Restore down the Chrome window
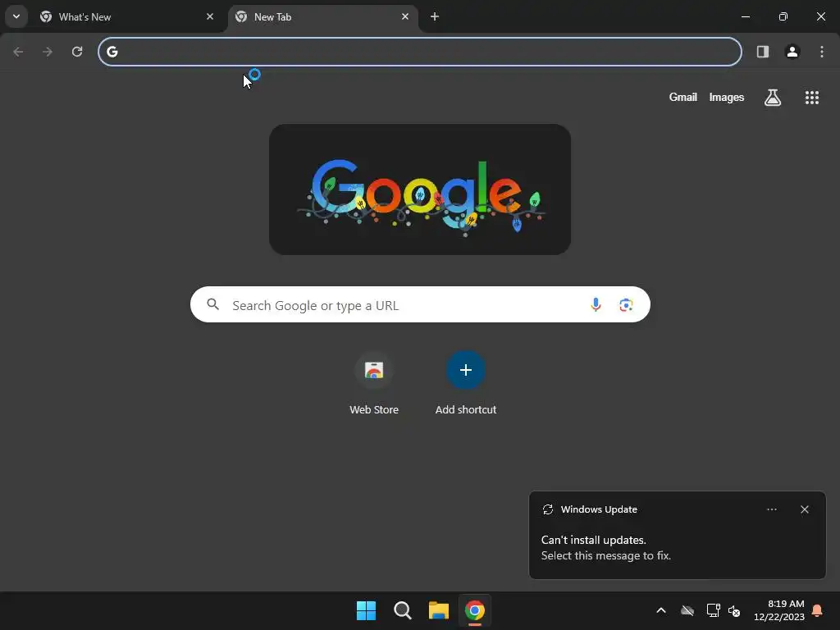840x630 pixels. click(783, 16)
